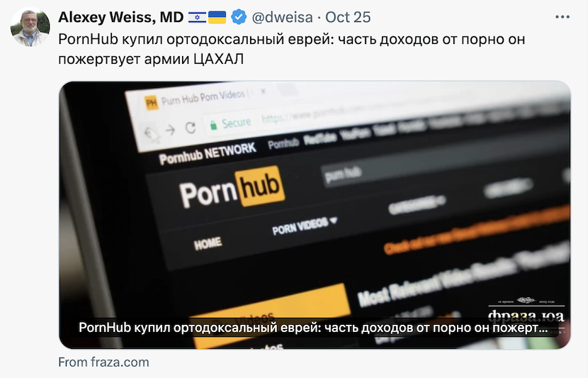Click the blue verified badge

[239, 17]
